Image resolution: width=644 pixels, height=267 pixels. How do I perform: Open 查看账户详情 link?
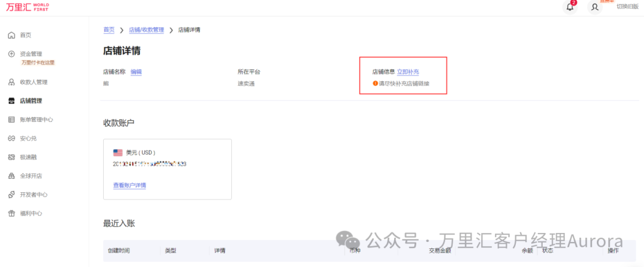click(129, 185)
